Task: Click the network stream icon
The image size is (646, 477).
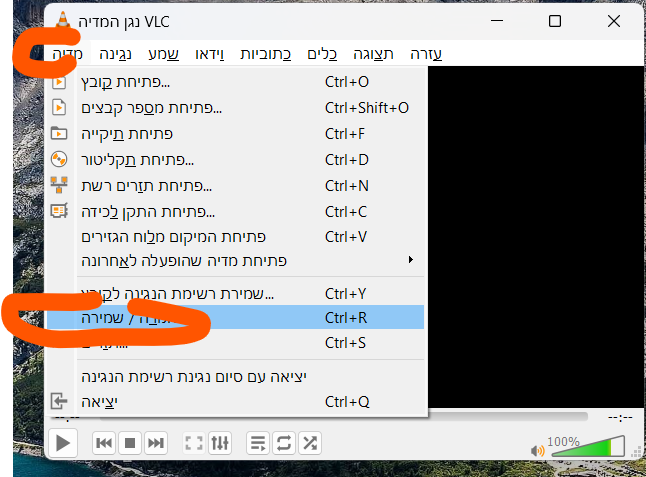Action: pos(59,185)
